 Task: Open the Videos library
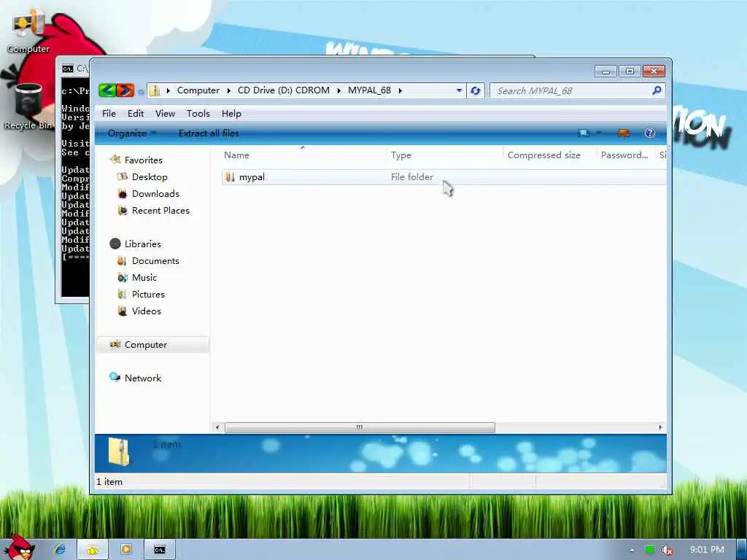point(146,311)
